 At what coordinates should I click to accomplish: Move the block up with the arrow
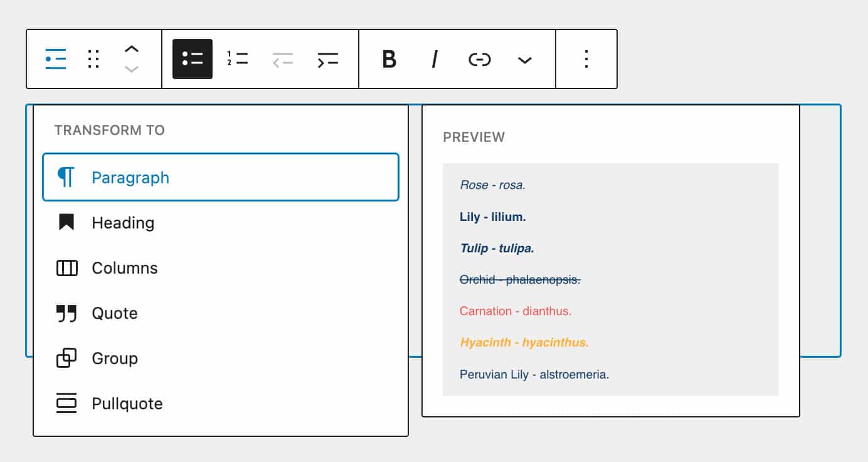click(132, 48)
